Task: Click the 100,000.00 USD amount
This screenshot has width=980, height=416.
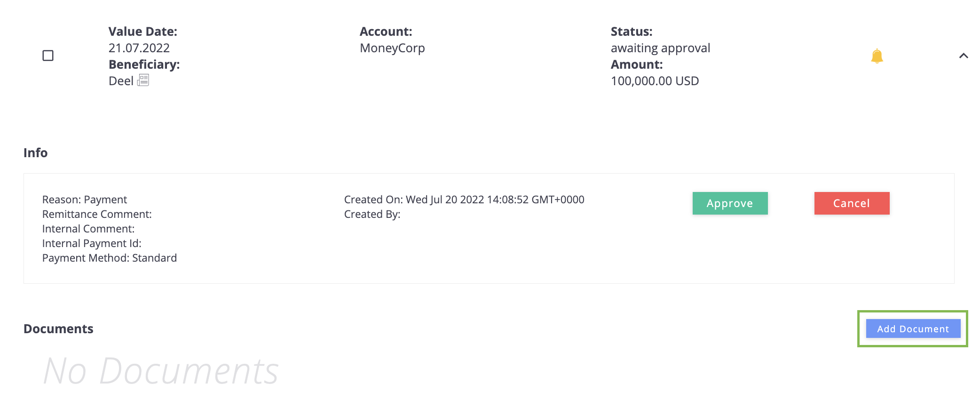Action: (655, 81)
